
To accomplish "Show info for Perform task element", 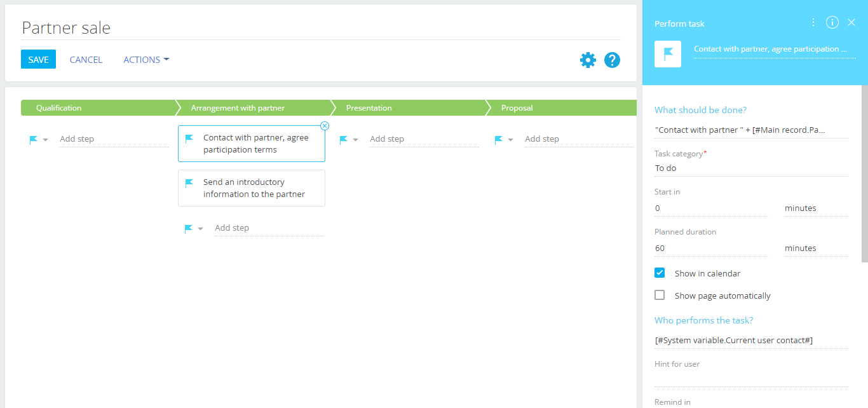I will [x=832, y=22].
